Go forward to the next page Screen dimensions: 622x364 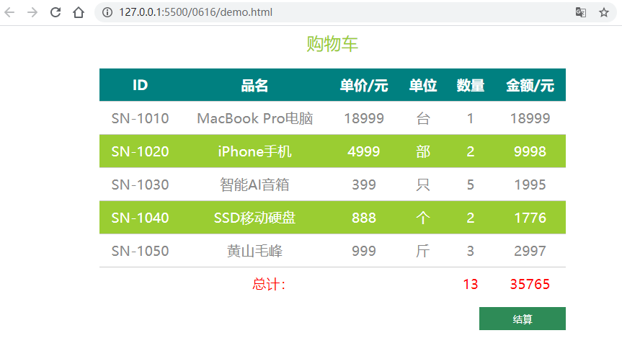(32, 12)
